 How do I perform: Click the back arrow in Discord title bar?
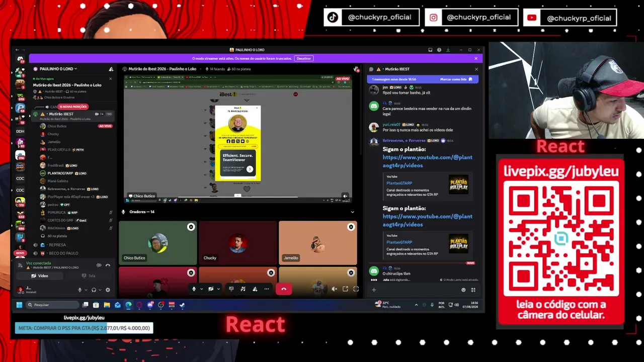point(17,50)
